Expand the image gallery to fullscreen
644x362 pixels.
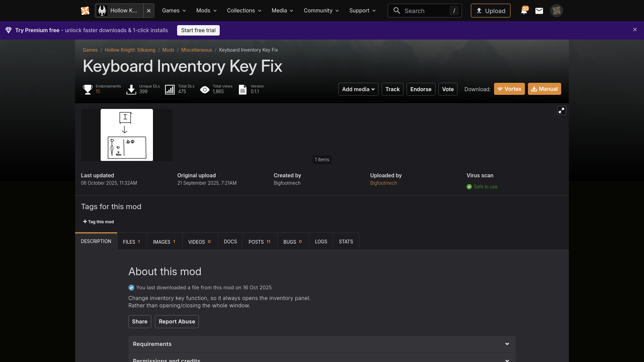[561, 111]
